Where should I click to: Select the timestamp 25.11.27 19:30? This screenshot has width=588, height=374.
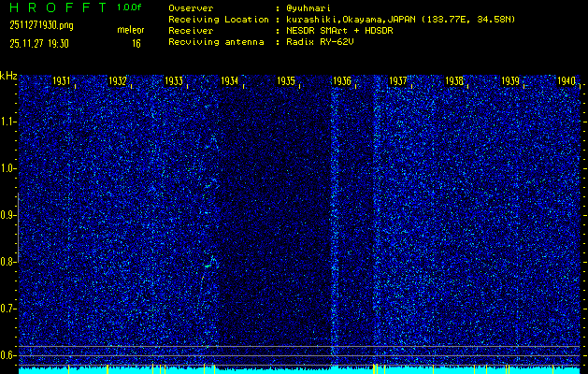[x=39, y=44]
